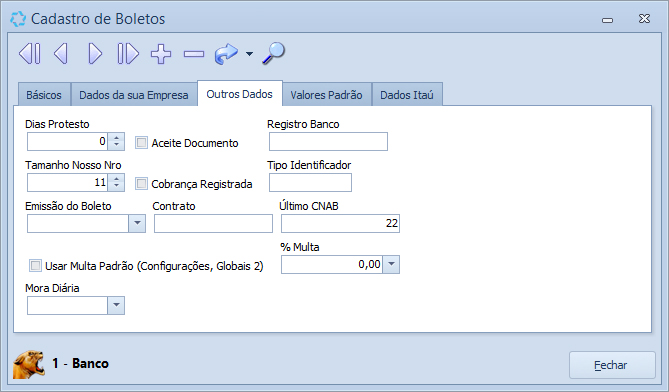Select the Último CNAB field
Viewport: 669px width, 392px height.
[340, 223]
